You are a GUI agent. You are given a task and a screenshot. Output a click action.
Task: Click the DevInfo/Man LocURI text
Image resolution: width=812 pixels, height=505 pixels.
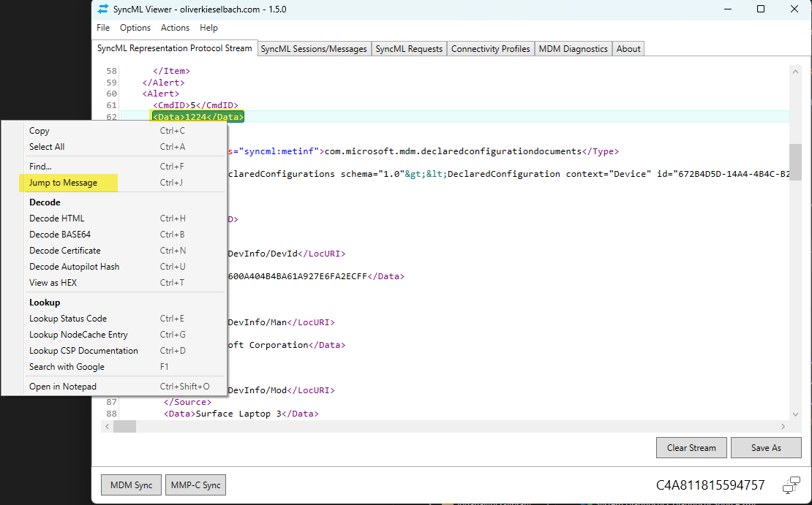click(257, 322)
